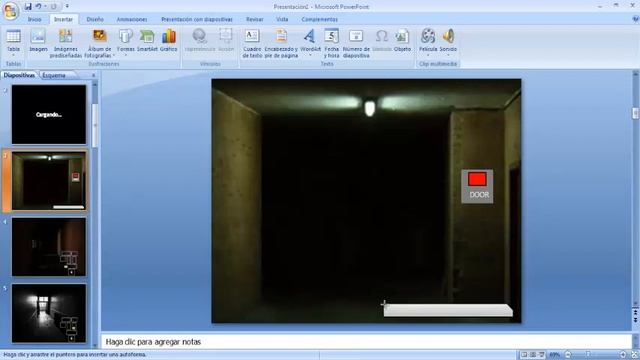Click the notes field 'Haga clic para agregar notas'

(x=366, y=342)
